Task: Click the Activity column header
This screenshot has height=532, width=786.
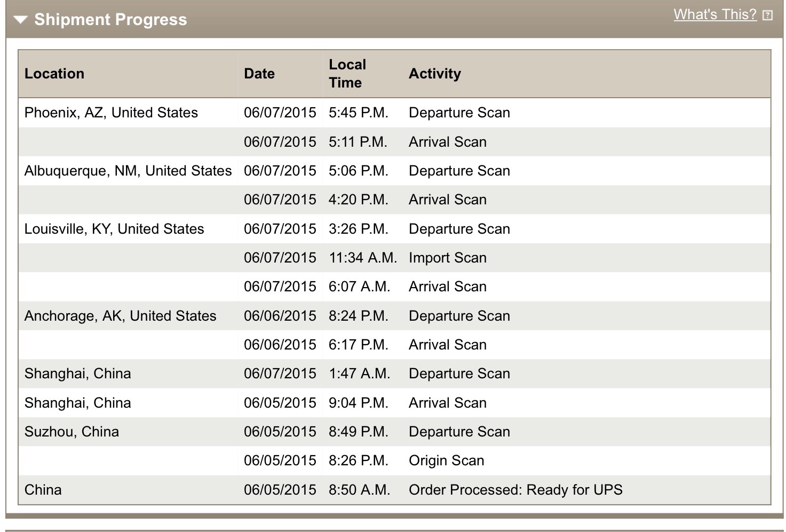Action: (x=435, y=74)
